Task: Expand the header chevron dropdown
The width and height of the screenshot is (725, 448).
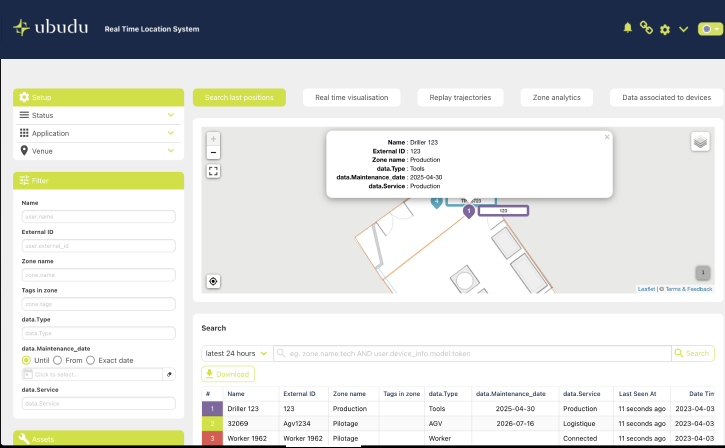Action: pos(683,30)
